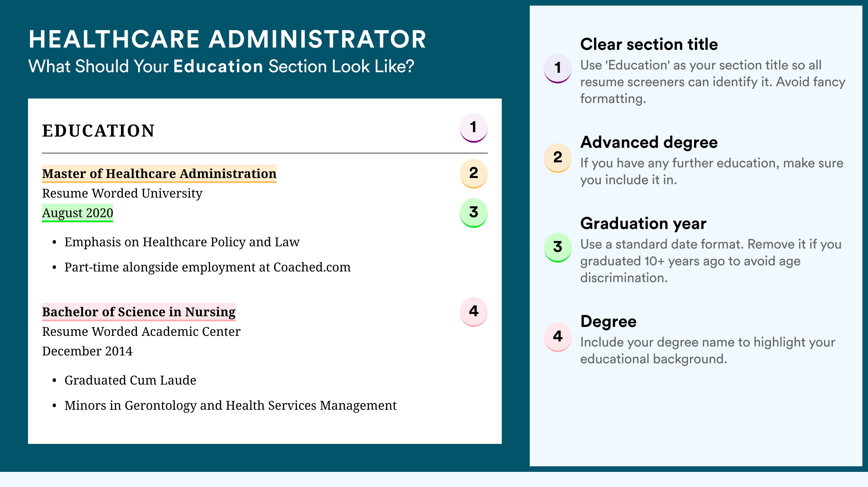Image resolution: width=868 pixels, height=487 pixels.
Task: Click green badge 3 next to Graduation year
Action: click(557, 247)
